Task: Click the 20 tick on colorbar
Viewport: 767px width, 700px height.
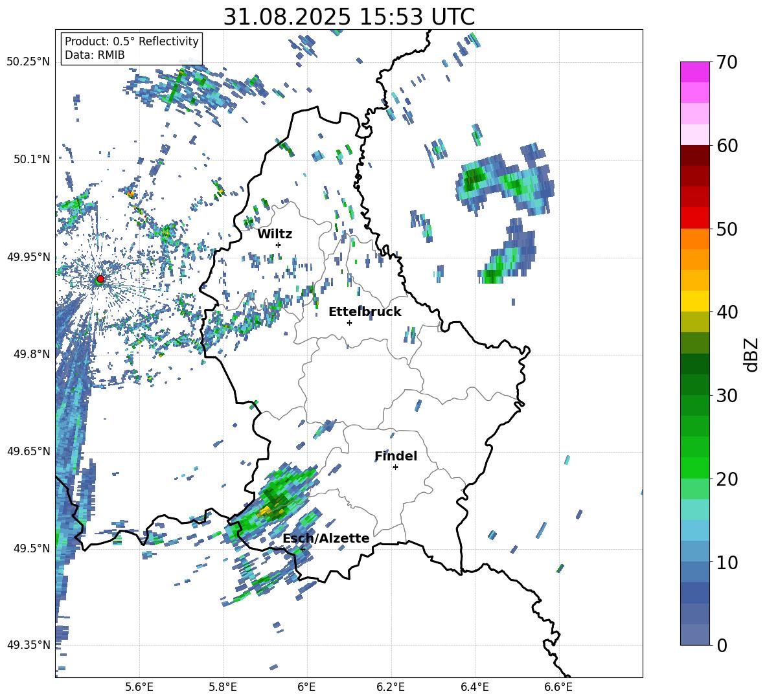Action: click(726, 479)
